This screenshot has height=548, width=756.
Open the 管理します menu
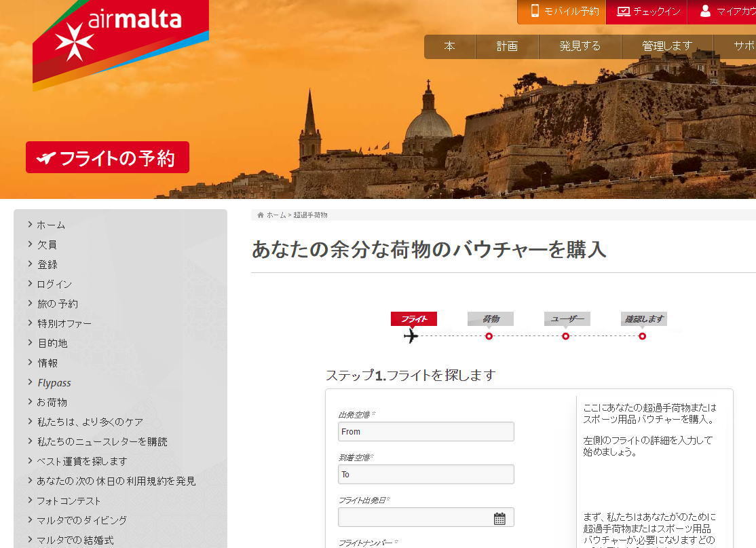coord(667,46)
